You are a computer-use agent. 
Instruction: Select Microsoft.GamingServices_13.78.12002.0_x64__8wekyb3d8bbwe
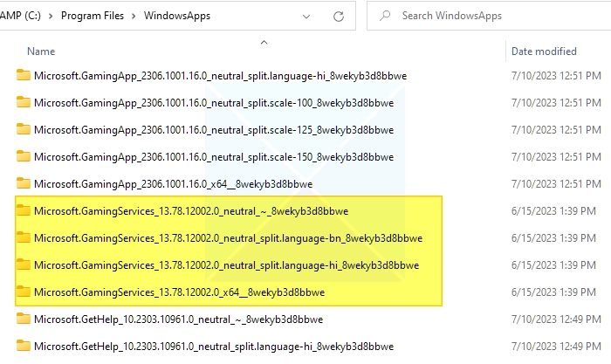point(179,292)
